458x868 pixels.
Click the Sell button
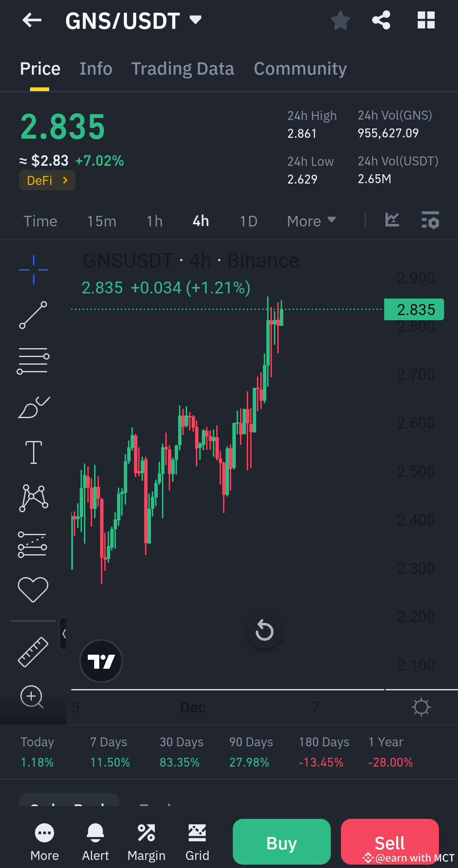tap(390, 842)
